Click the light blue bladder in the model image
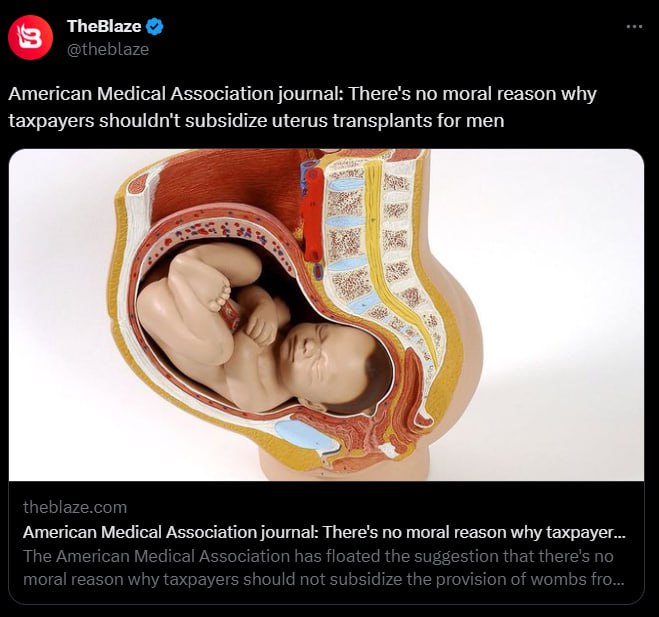The image size is (659, 617). (305, 435)
